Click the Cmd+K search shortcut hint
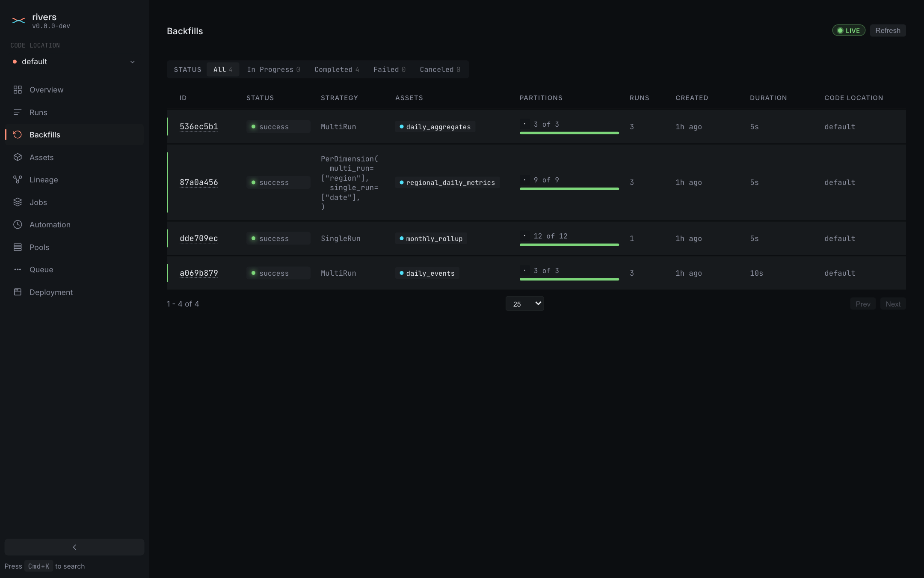Image resolution: width=924 pixels, height=578 pixels. click(x=38, y=566)
